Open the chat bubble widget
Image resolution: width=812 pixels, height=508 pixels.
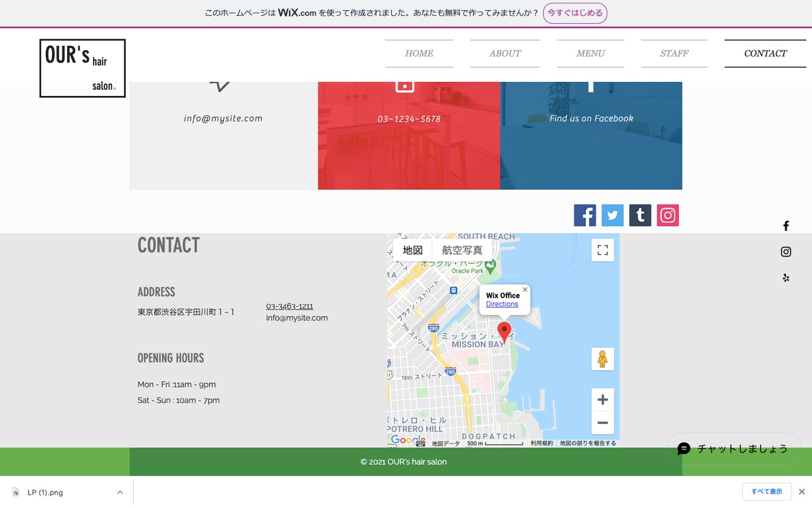(x=733, y=449)
